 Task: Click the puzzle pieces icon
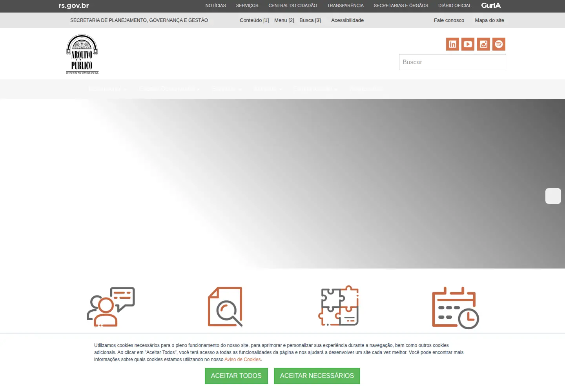click(x=339, y=306)
